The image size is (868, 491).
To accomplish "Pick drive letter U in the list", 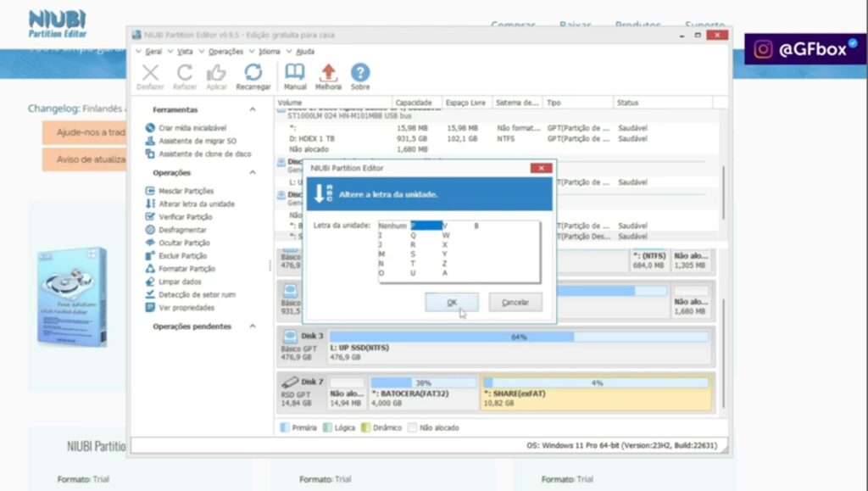I will pyautogui.click(x=413, y=273).
